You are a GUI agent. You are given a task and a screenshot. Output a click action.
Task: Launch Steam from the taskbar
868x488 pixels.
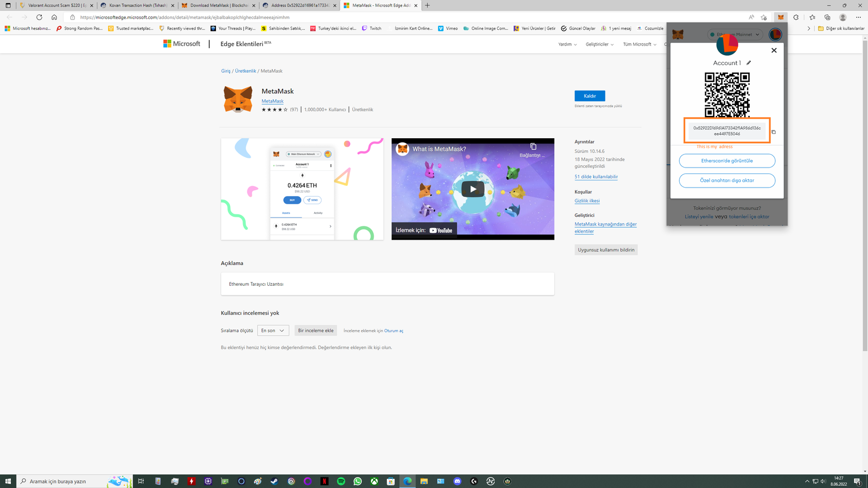coord(275,481)
